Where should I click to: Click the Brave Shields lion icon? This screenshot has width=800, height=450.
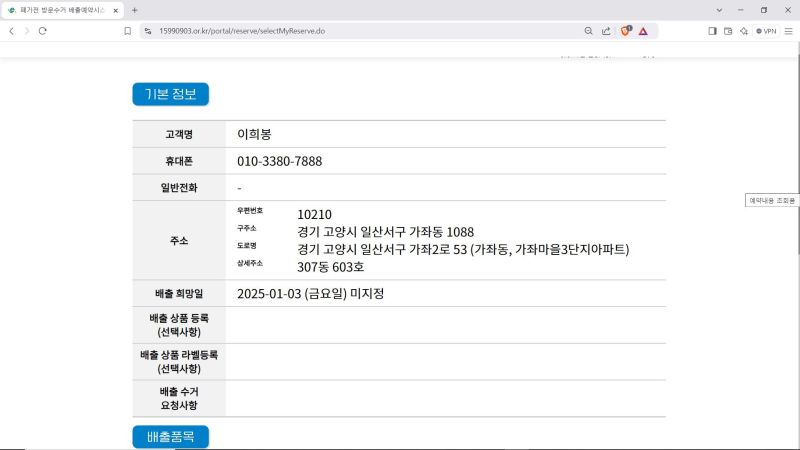pyautogui.click(x=626, y=31)
